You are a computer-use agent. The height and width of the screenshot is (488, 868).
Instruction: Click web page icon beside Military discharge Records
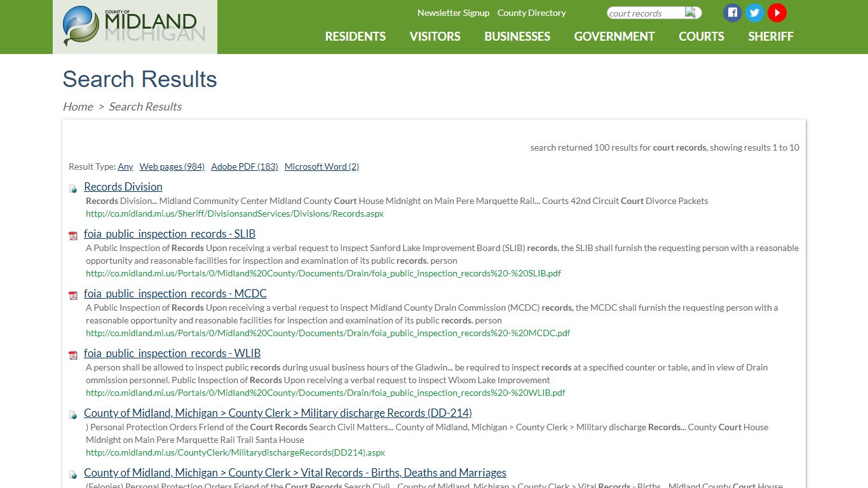coord(73,414)
